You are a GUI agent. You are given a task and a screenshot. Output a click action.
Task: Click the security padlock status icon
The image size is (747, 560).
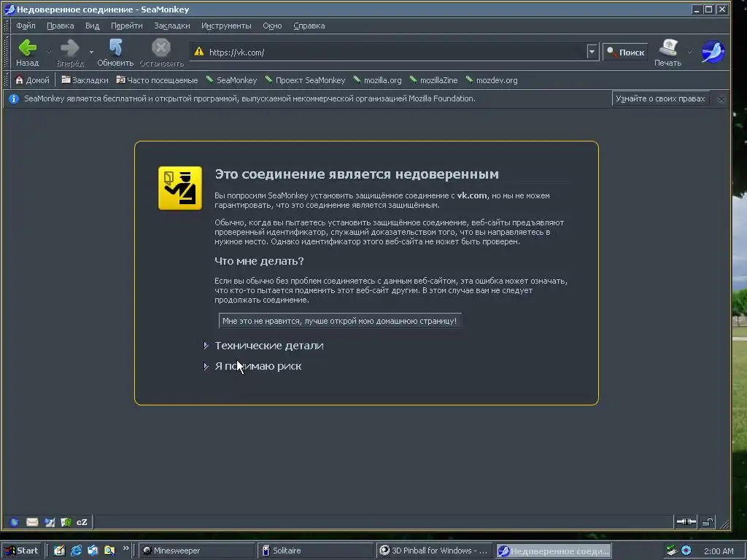pyautogui.click(x=708, y=522)
